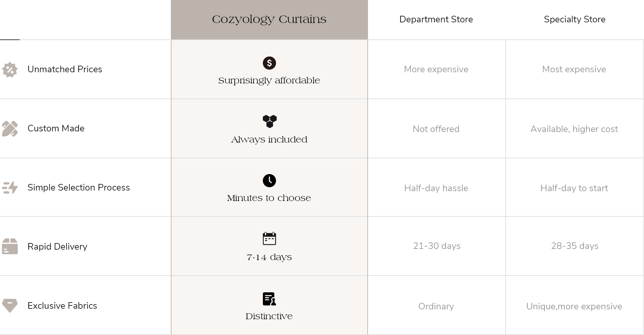Click the calendar icon above 7-14 days
This screenshot has height=335, width=644.
point(269,239)
